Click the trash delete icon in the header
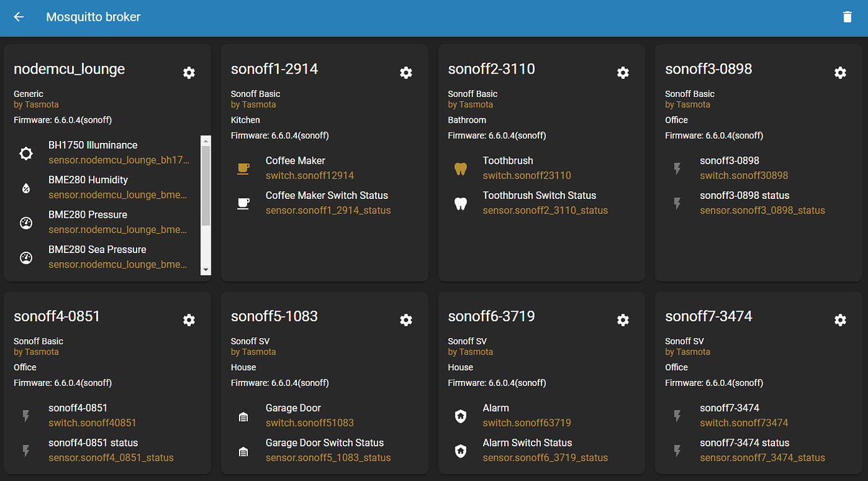 [847, 17]
